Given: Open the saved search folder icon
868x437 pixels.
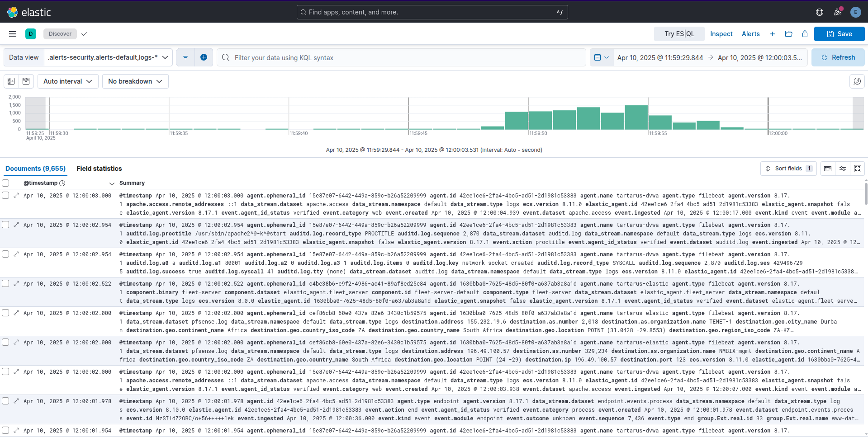Looking at the screenshot, I should pos(788,34).
